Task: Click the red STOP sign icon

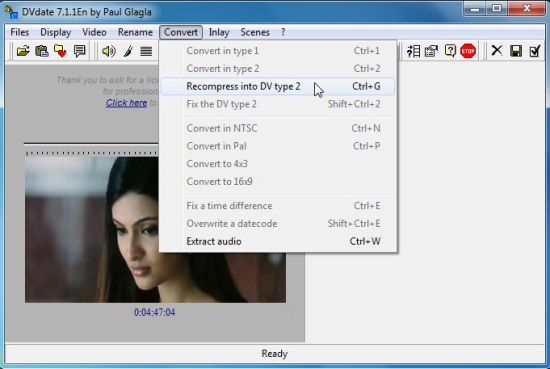Action: [468, 51]
